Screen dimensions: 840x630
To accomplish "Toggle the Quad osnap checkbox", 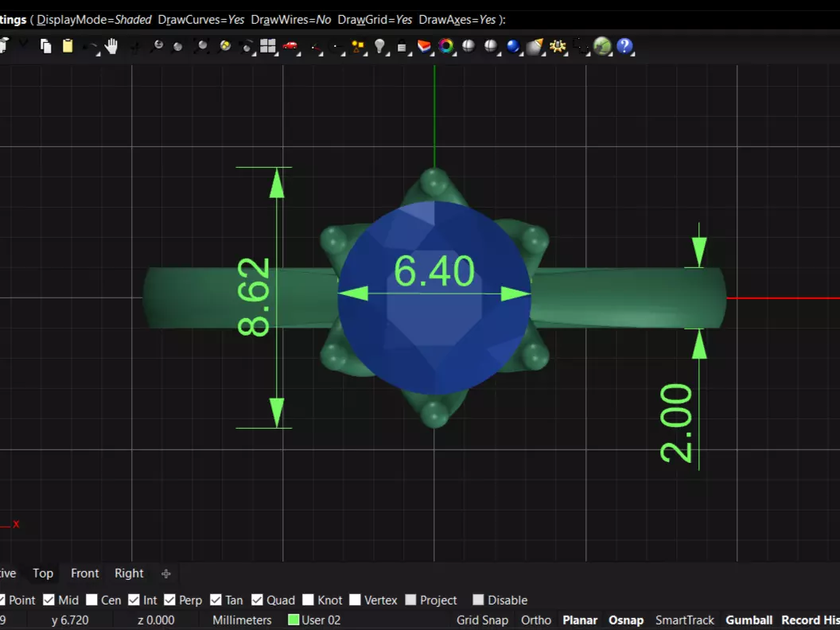I will 257,600.
